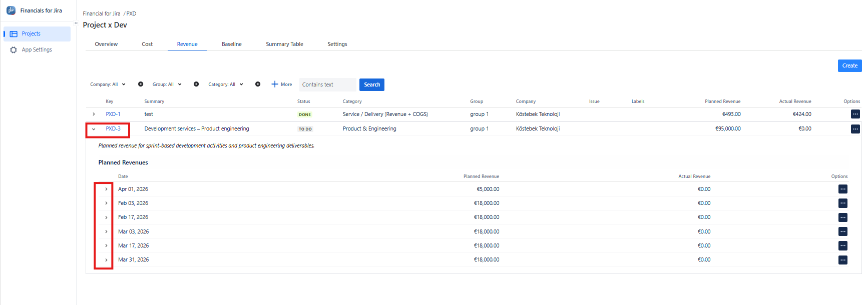Open options for Feb 03, 2026 revenue

pyautogui.click(x=843, y=203)
